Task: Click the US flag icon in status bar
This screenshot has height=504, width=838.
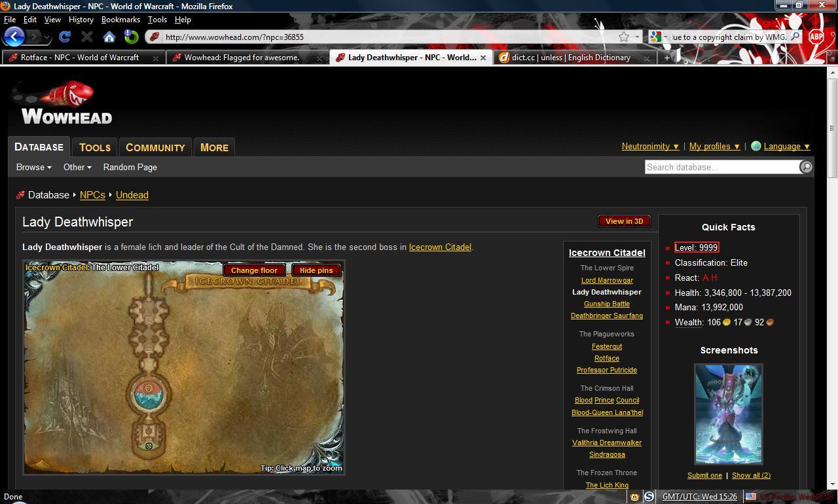Action: [751, 497]
